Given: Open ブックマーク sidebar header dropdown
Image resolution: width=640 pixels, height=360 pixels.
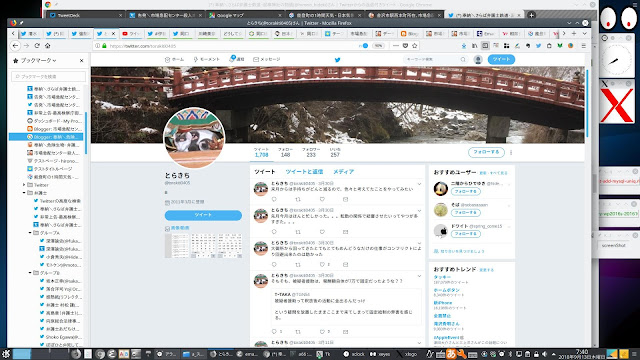Looking at the screenshot, I should [38, 60].
